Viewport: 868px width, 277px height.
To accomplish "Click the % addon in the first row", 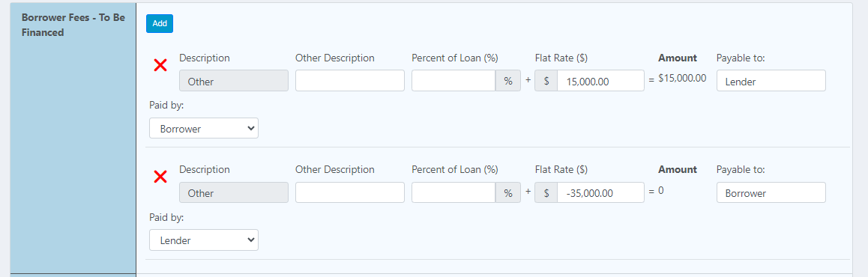I will [x=508, y=81].
